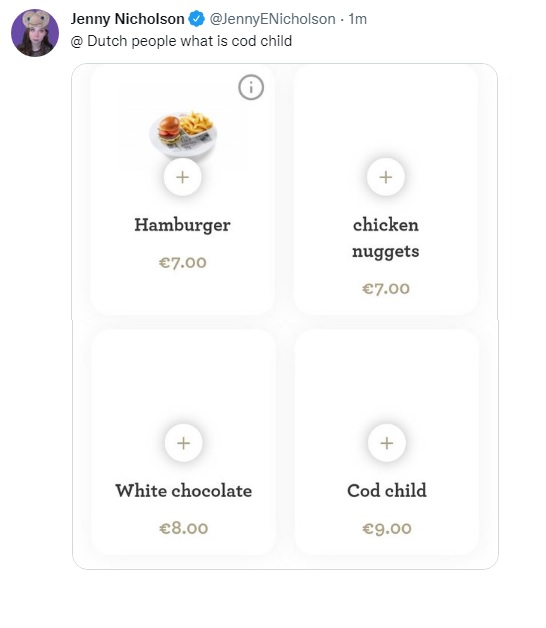Viewport: 546px width, 628px height.
Task: Select the Hamburger item title
Action: (182, 225)
